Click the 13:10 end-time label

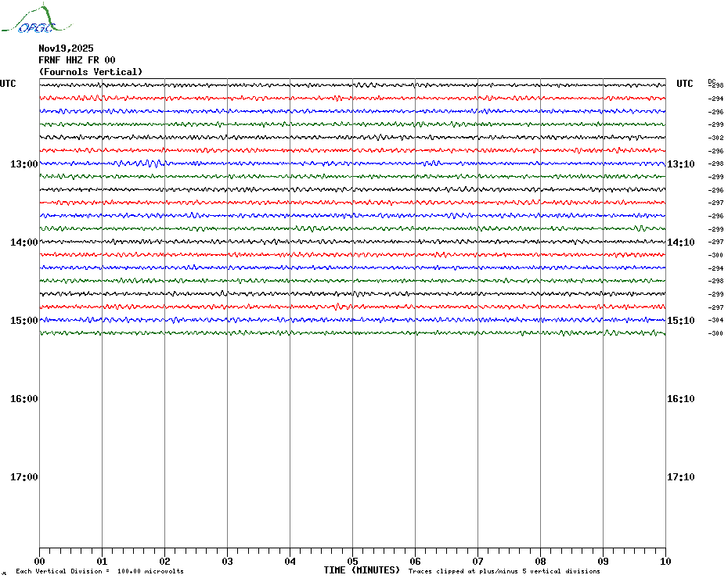[681, 163]
